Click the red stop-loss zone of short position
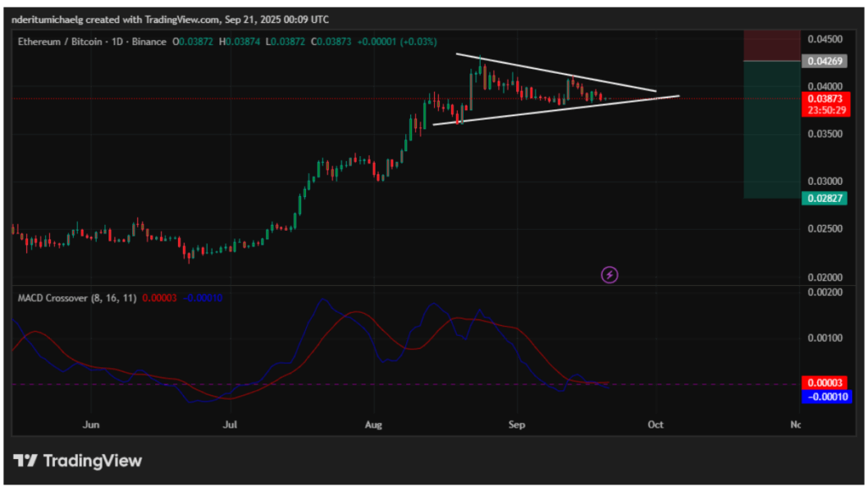Viewport: 868px width, 487px height. tap(771, 46)
